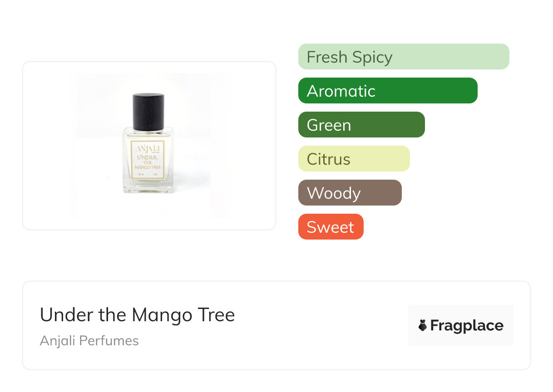
Task: Select the Fresh Spicy accord bar
Action: pos(403,57)
